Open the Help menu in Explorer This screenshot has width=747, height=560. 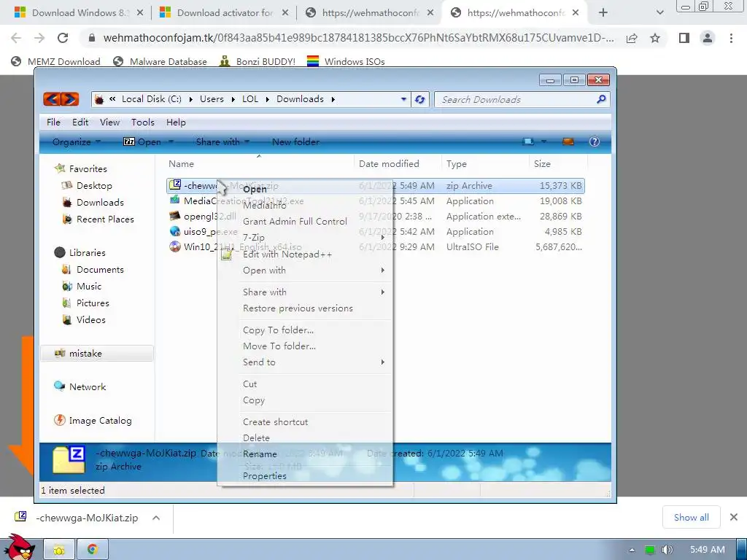click(x=176, y=122)
